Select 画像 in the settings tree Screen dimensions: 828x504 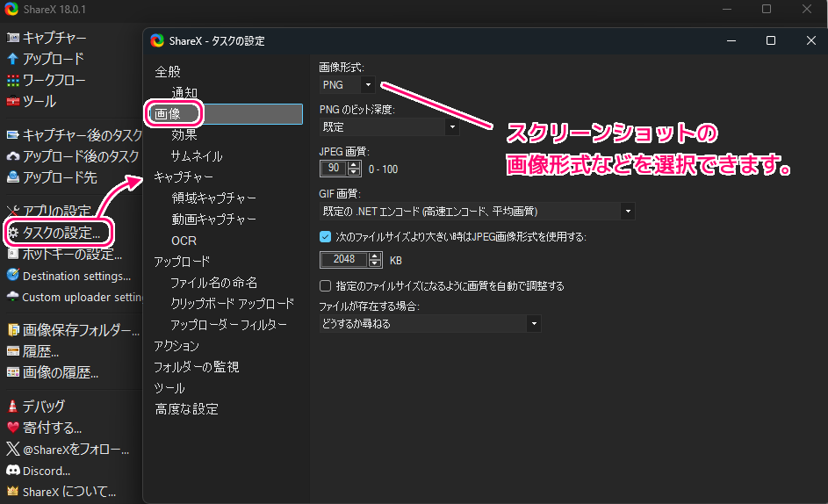168,113
